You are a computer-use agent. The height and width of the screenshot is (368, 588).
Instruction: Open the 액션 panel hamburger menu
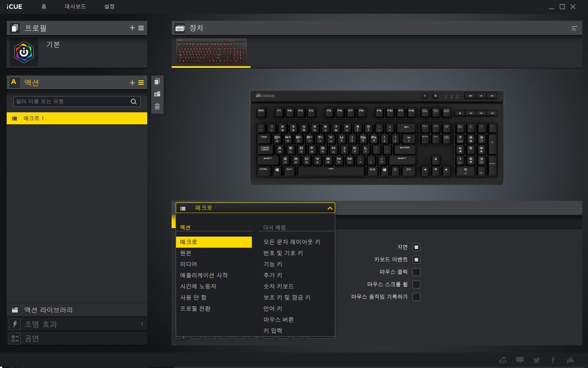(141, 83)
